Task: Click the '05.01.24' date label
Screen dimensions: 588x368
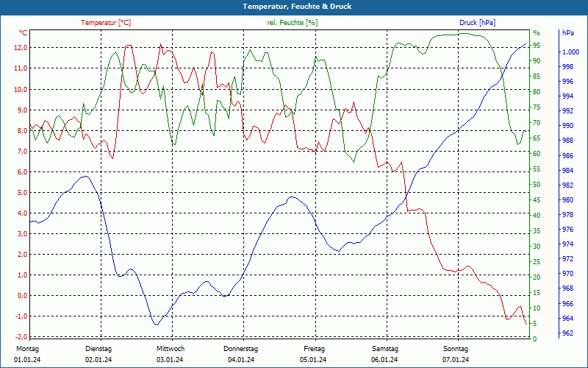Action: (x=313, y=360)
